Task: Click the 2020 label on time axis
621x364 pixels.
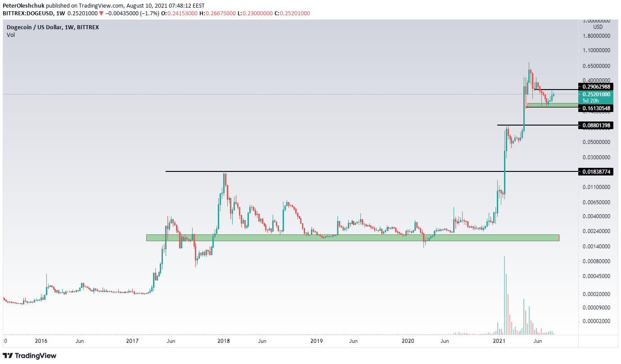Action: (x=408, y=342)
